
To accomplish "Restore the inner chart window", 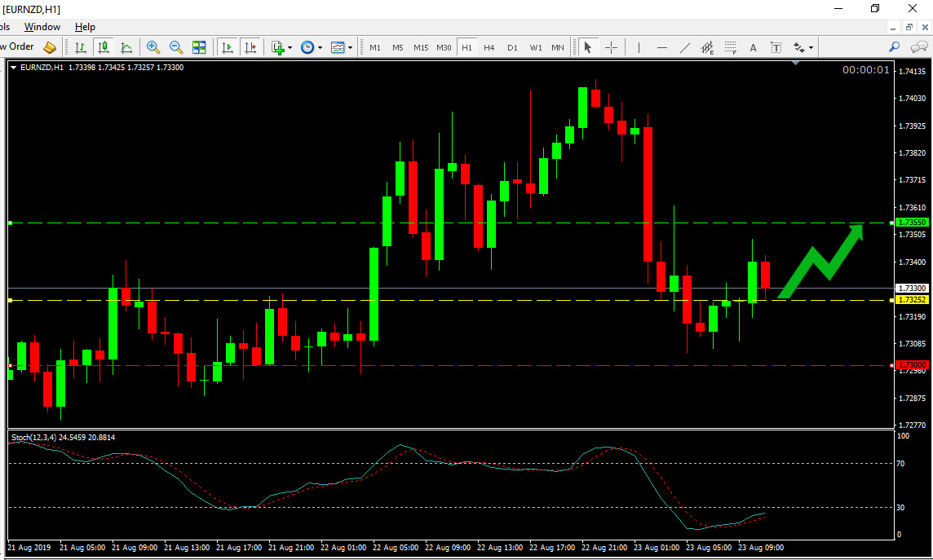I will click(909, 27).
